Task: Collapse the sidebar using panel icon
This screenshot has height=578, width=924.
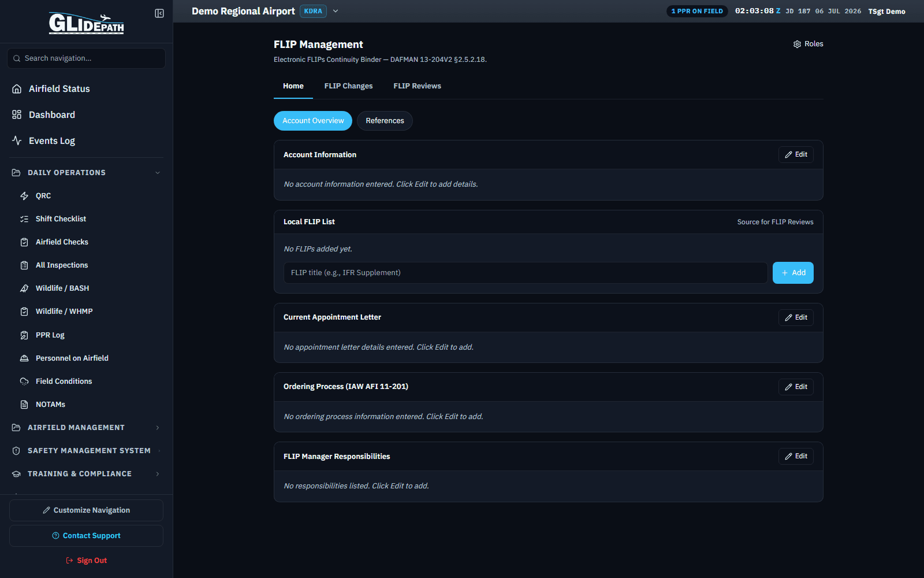Action: pos(159,13)
